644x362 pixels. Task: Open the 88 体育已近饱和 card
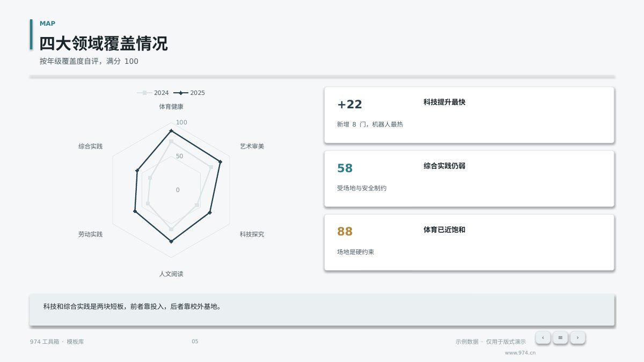point(469,242)
